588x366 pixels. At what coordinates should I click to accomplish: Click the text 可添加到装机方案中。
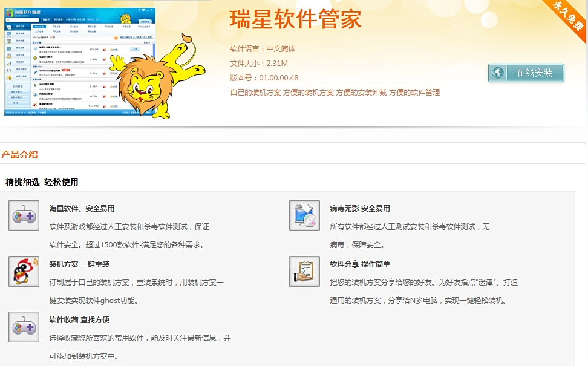pyautogui.click(x=84, y=356)
